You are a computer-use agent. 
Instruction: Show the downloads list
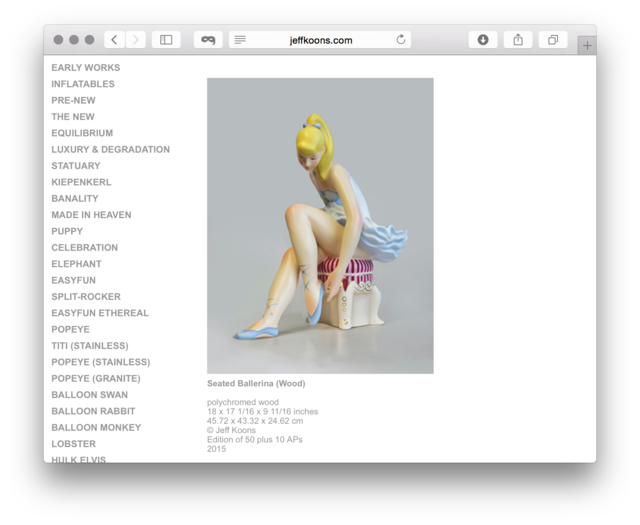coord(483,40)
